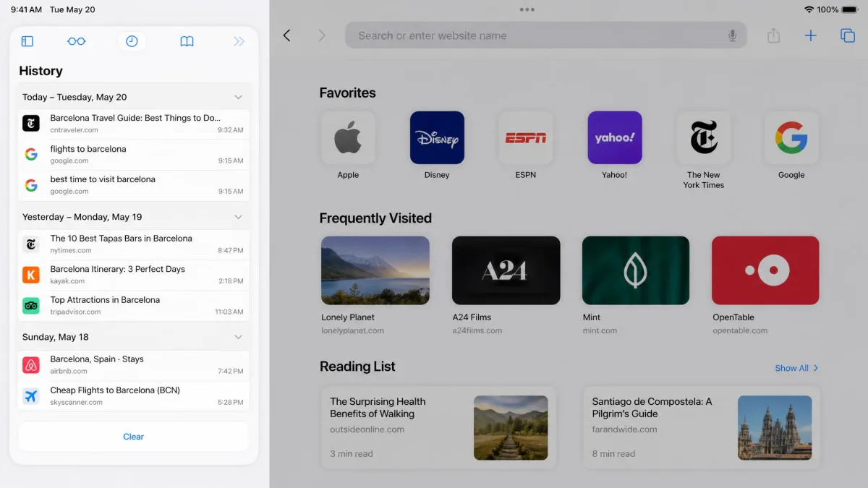The image size is (868, 488).
Task: Collapse the Yesterday – Monday, May 19 section
Action: point(238,217)
